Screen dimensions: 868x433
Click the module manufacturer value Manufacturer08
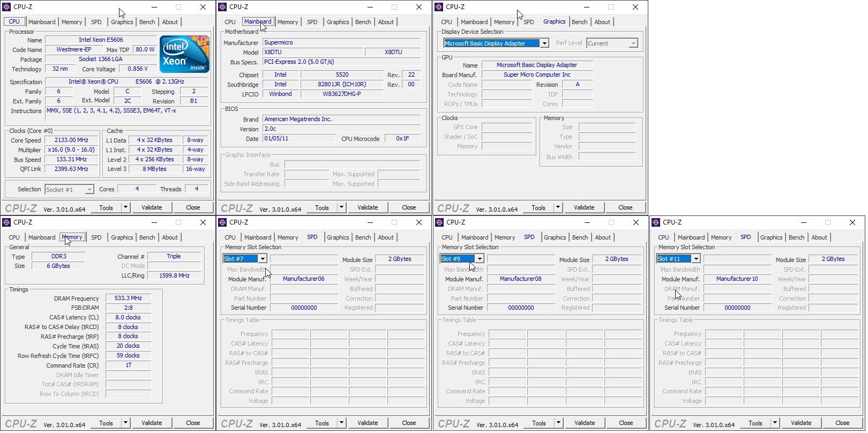pos(521,279)
